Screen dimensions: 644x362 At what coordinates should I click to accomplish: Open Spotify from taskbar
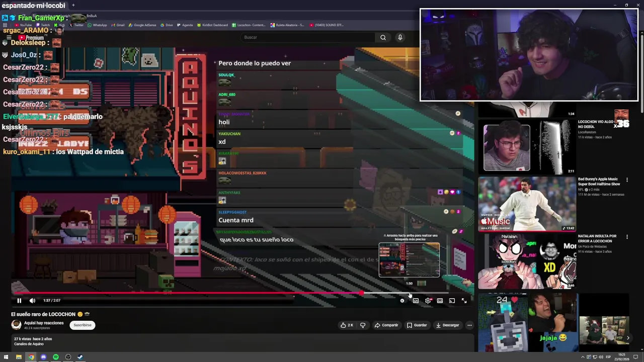pyautogui.click(x=56, y=357)
